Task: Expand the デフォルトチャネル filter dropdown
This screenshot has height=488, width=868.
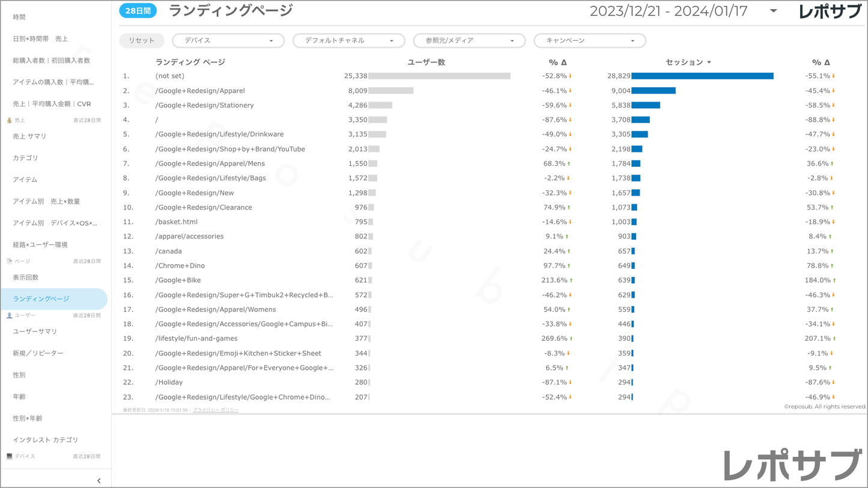Action: pos(348,40)
